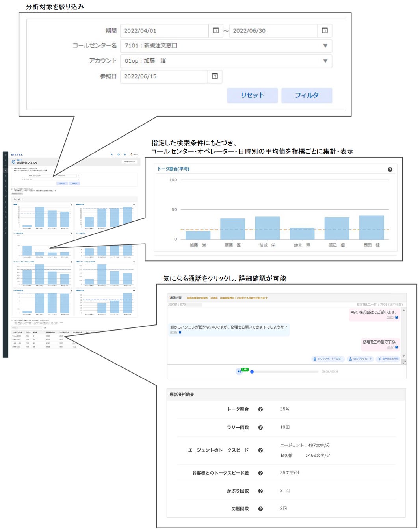Click the bar for 斎藤 匠 in chart

point(232,229)
